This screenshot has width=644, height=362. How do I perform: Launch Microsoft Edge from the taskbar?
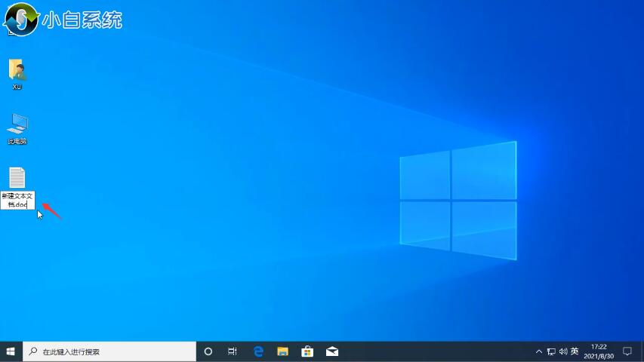[x=258, y=351]
